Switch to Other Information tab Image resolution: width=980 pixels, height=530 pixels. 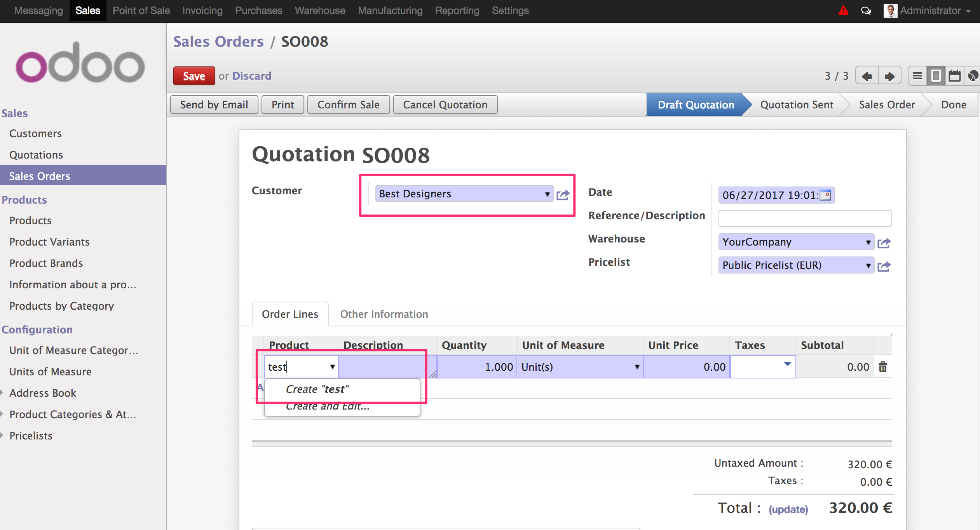coord(384,314)
